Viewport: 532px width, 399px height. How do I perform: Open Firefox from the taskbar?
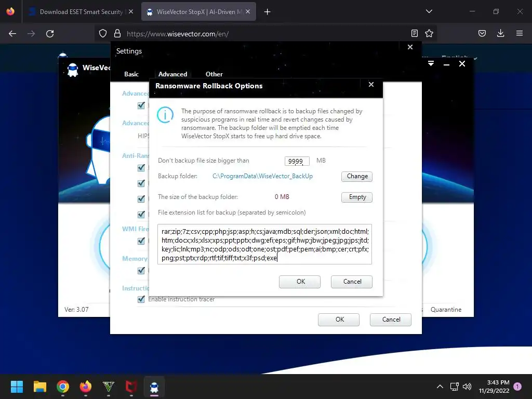tap(86, 387)
